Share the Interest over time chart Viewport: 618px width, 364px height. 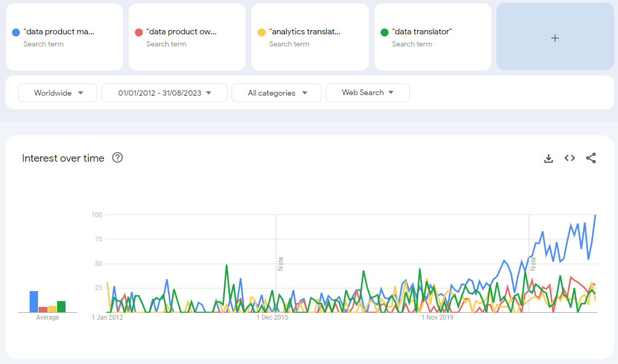591,158
